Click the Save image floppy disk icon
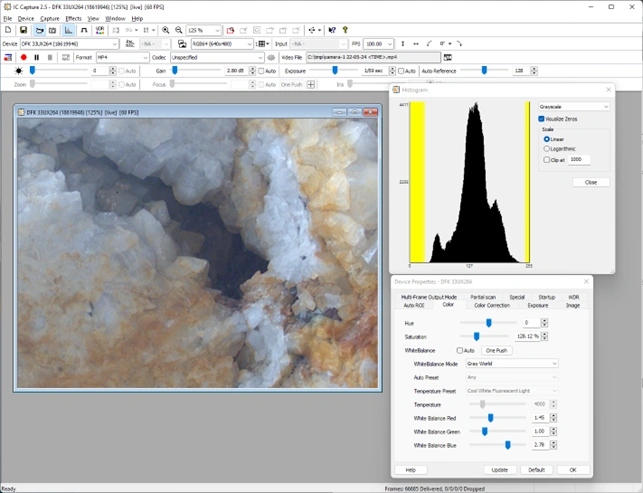Screen dimensions: 643x493 [23, 31]
